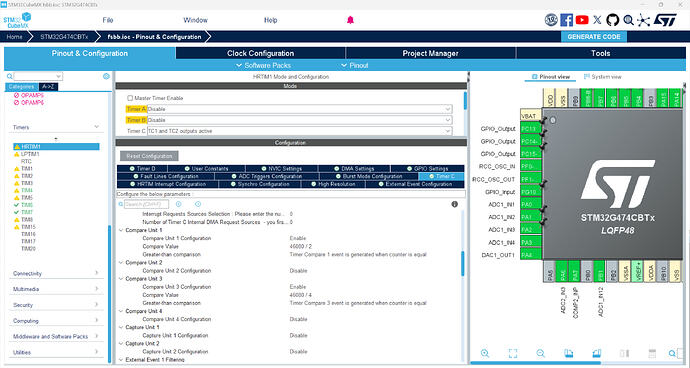The image size is (690, 368).
Task: Click the first blue page icon in pinout toolbar
Action: coord(569,353)
